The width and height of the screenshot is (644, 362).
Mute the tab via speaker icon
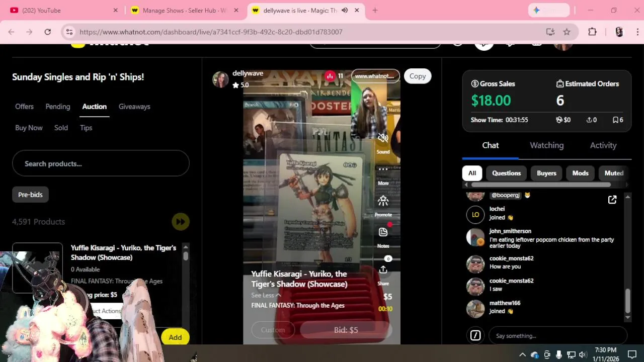click(x=345, y=10)
